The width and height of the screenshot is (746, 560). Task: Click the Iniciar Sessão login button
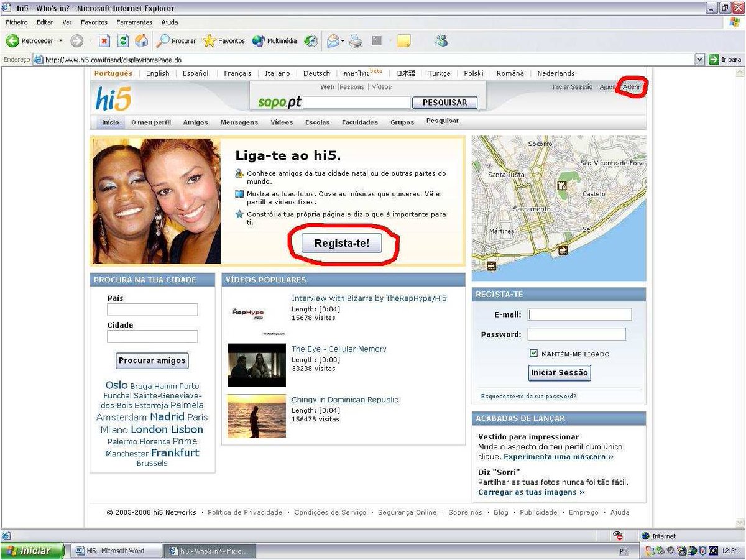point(559,373)
